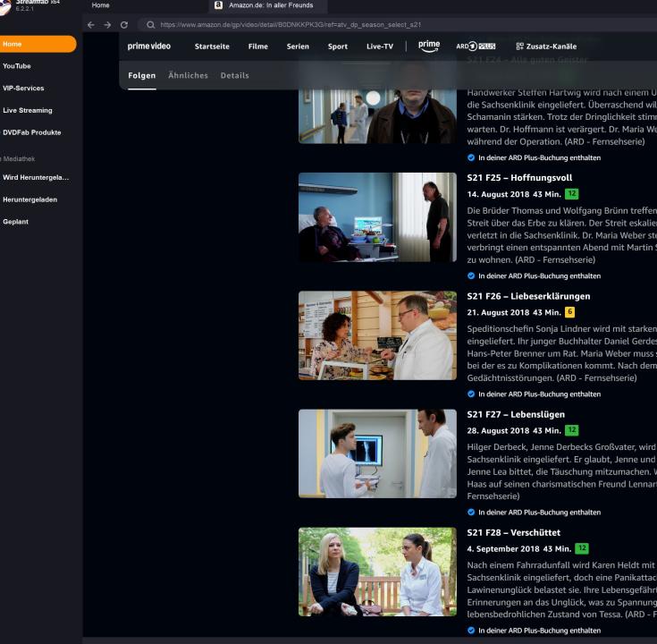Switch to the Ähnliches tab
Image resolution: width=657 pixels, height=644 pixels.
188,76
